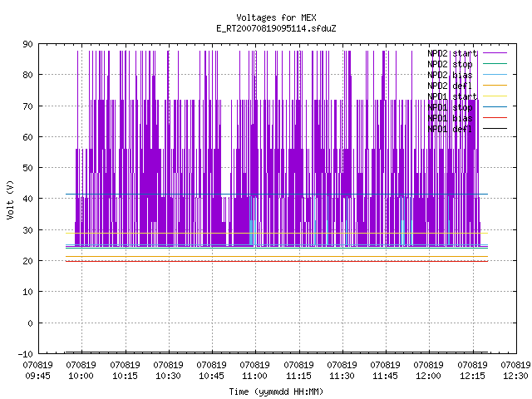Viewport: 532px width, 399px height.
Task: Click the purple NPD2 start legend line sample
Action: [495, 53]
